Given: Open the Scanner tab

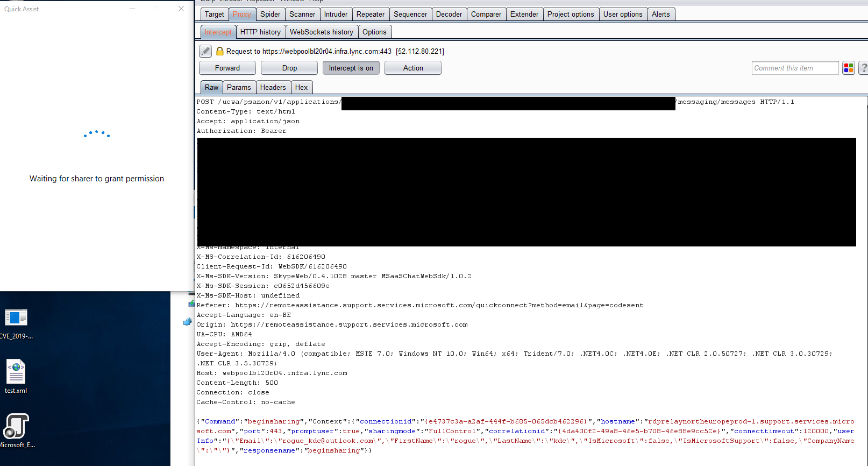Looking at the screenshot, I should (302, 14).
